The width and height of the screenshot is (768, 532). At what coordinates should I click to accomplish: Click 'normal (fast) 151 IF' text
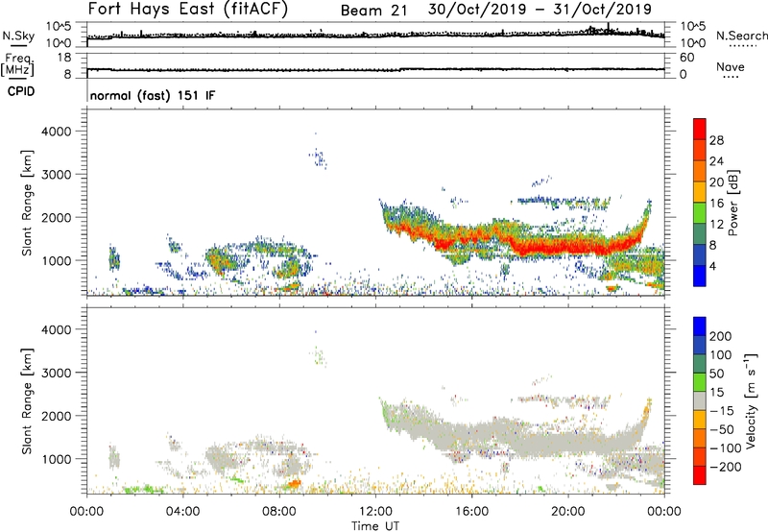click(153, 95)
